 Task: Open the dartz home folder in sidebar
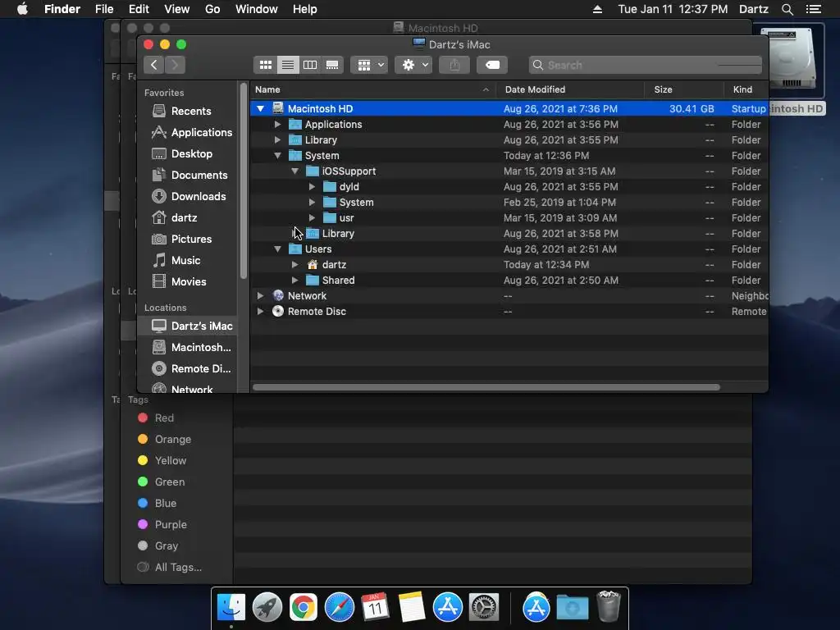coord(175,218)
